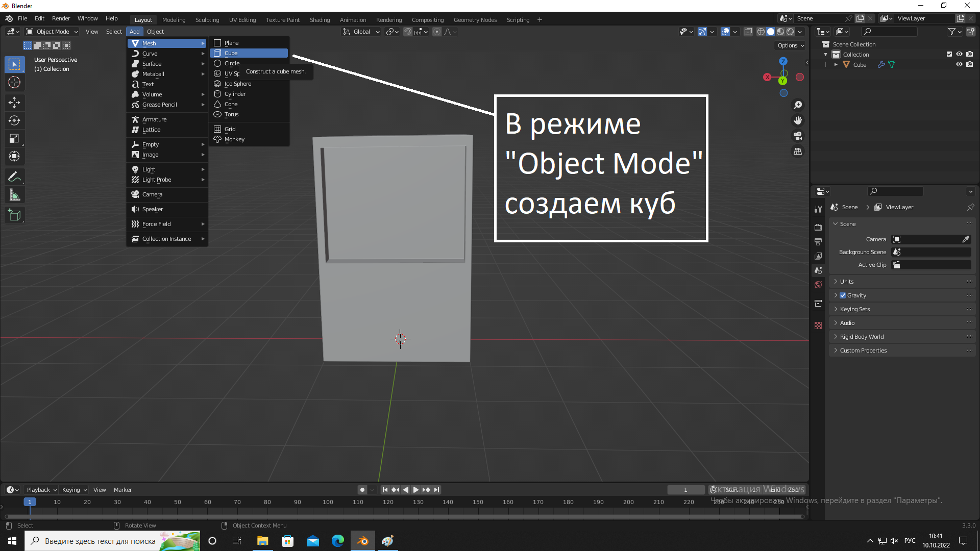Image resolution: width=980 pixels, height=551 pixels.
Task: Switch to wireframe viewport shading
Action: (761, 32)
